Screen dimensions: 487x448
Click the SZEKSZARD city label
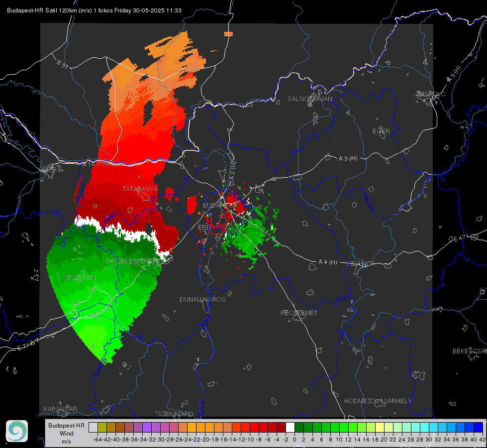click(176, 414)
